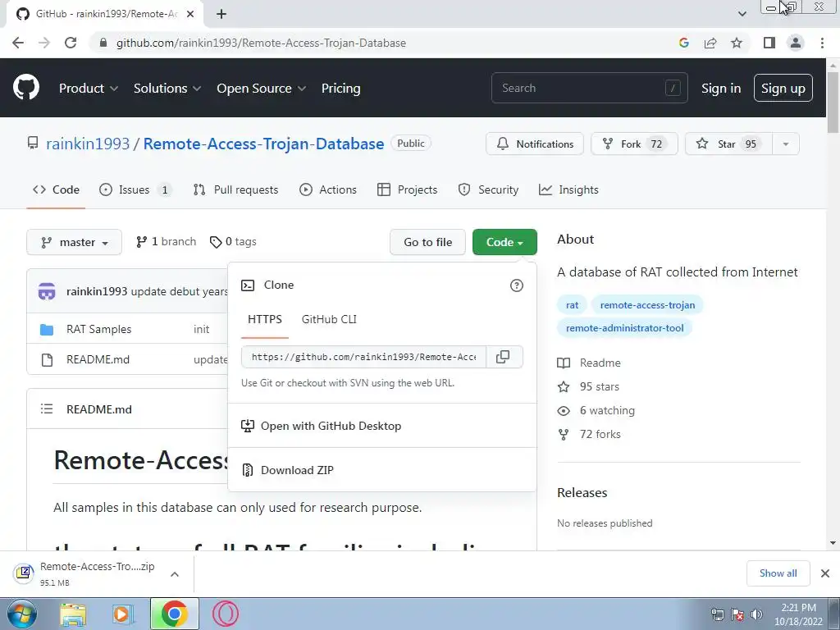840x630 pixels.
Task: Click Show all downloads button
Action: [x=778, y=573]
